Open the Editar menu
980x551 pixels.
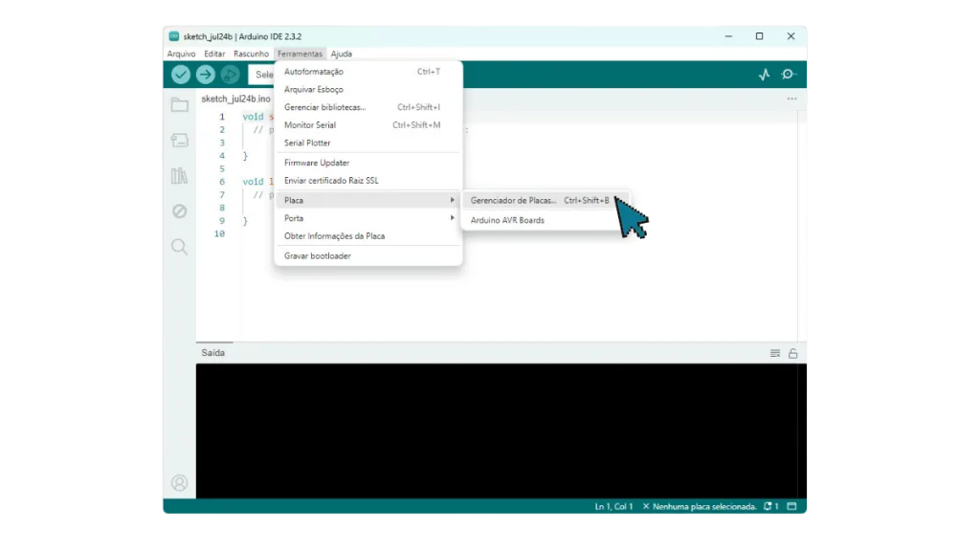coord(214,54)
